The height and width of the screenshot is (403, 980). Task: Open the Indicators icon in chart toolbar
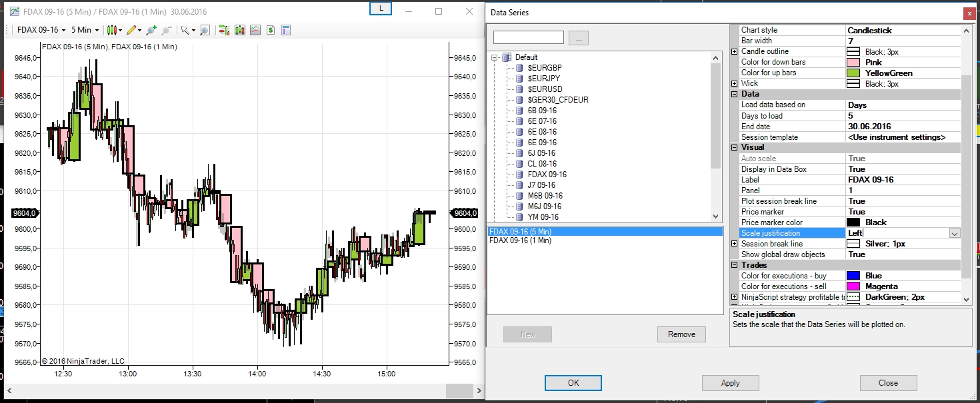point(255,30)
